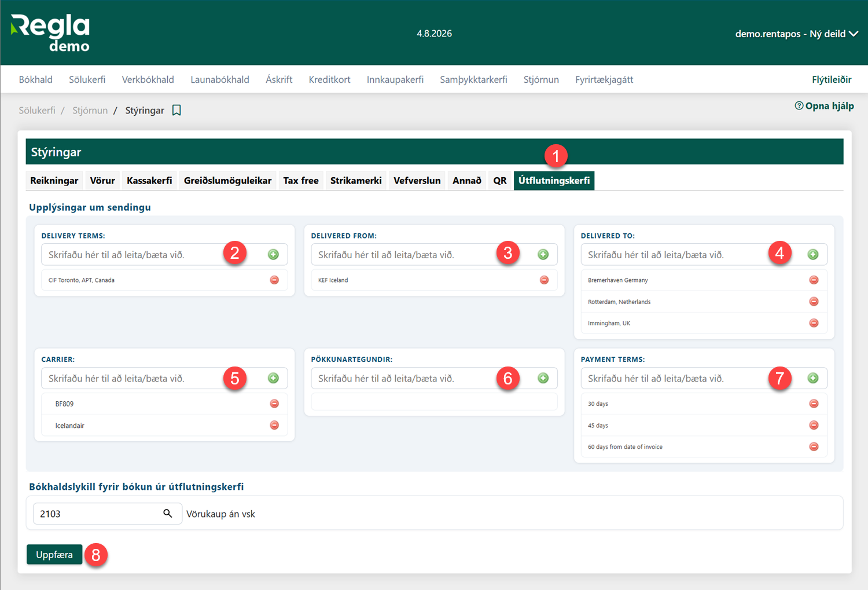Remove the KEF Iceland entry
Screen dimensions: 868x590
point(544,280)
